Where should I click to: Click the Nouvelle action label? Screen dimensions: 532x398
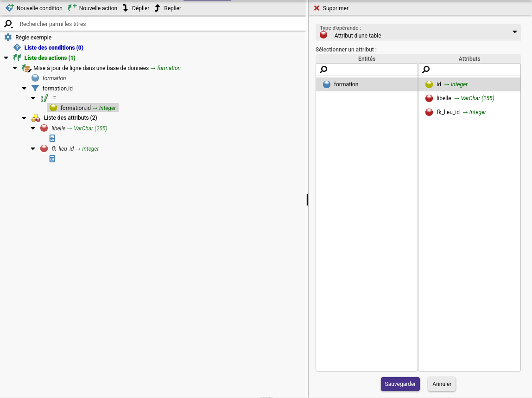coord(98,8)
